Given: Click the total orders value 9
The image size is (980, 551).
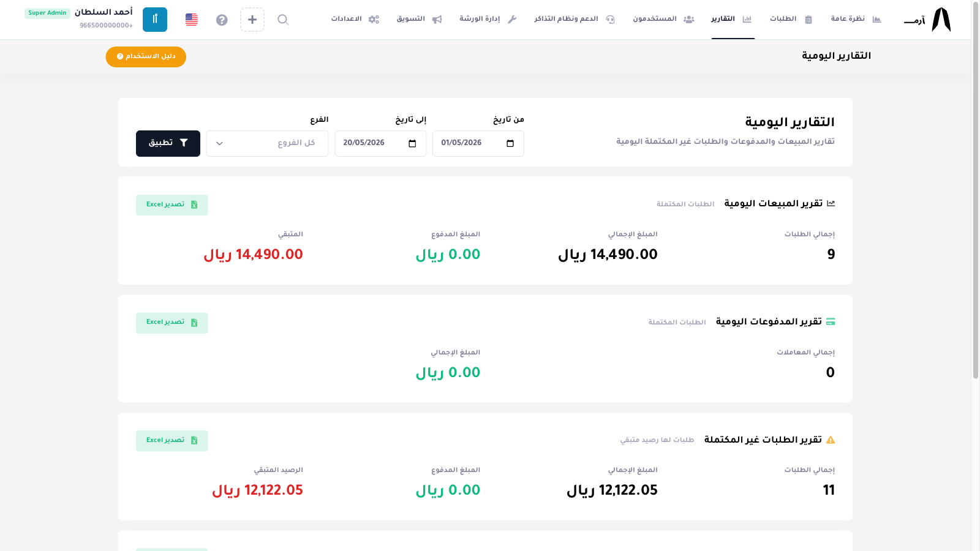Looking at the screenshot, I should (831, 255).
